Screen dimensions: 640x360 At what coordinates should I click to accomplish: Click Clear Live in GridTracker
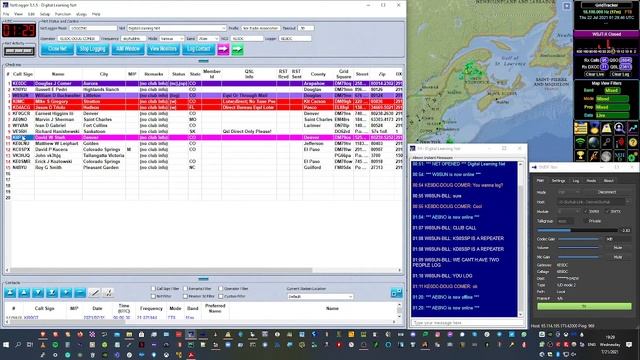[594, 74]
